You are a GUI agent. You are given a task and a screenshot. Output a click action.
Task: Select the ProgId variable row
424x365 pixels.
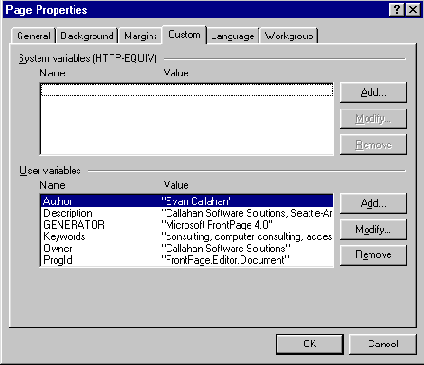coord(187,260)
